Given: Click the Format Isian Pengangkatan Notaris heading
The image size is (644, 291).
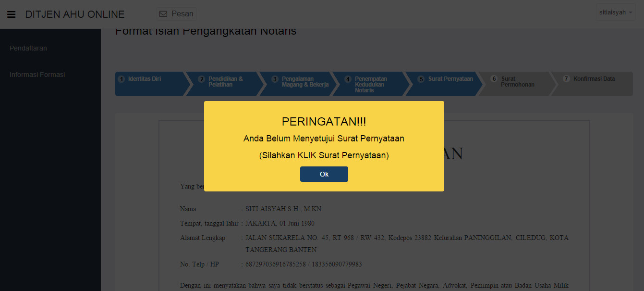Looking at the screenshot, I should [x=206, y=32].
